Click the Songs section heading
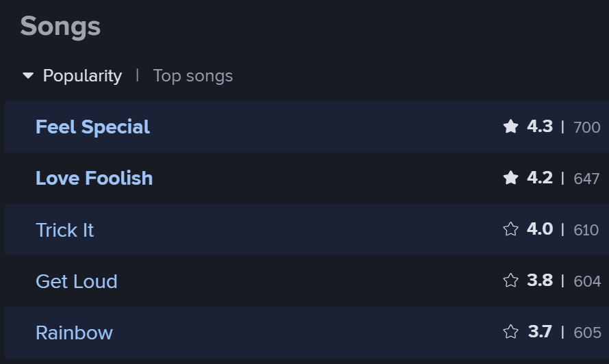609x364 pixels. [x=60, y=27]
